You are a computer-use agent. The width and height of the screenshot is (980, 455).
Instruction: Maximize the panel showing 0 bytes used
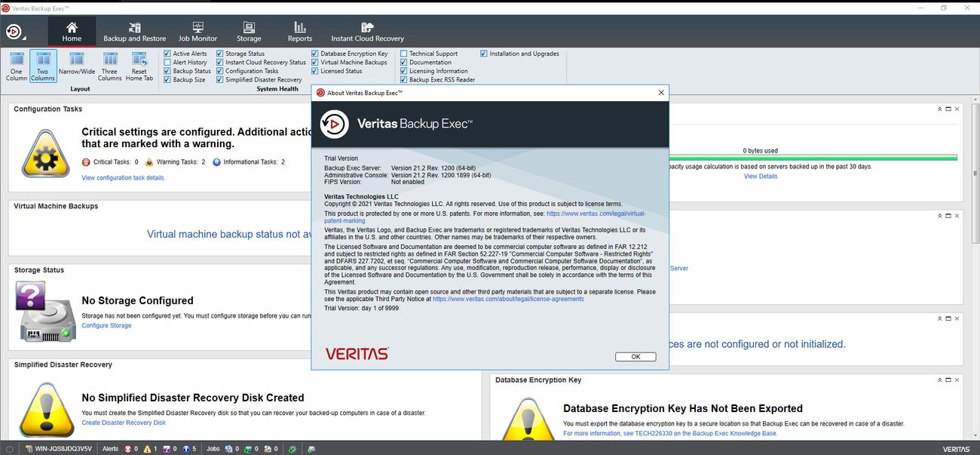pos(948,109)
